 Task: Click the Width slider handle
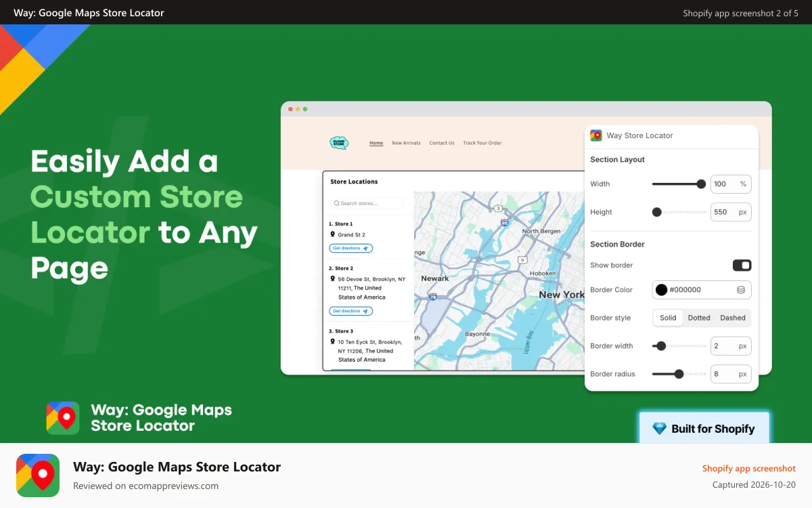click(x=701, y=184)
